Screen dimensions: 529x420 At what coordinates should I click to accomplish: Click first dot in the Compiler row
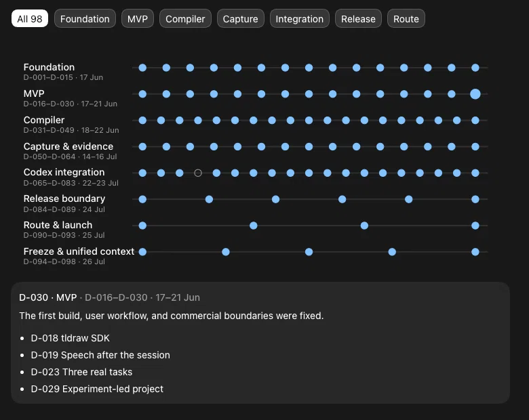(x=142, y=121)
